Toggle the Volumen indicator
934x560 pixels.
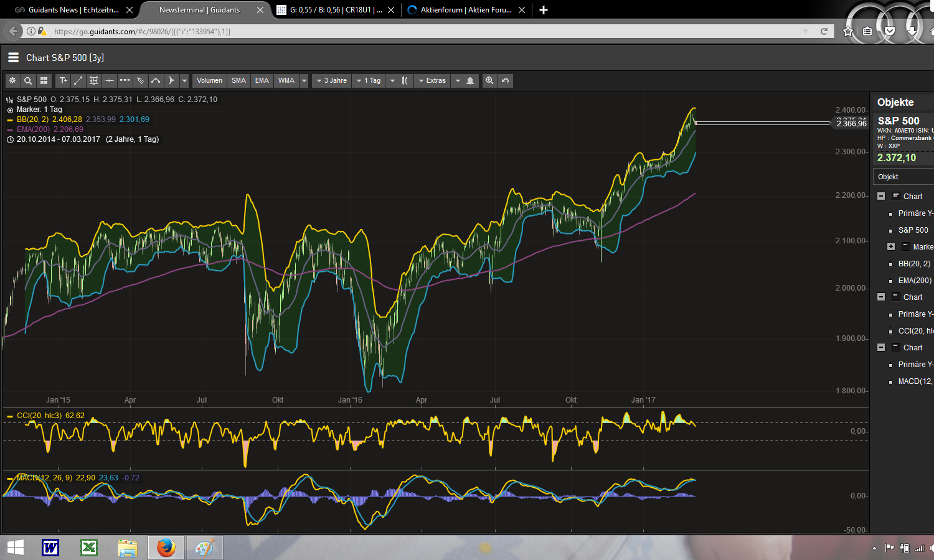tap(209, 81)
